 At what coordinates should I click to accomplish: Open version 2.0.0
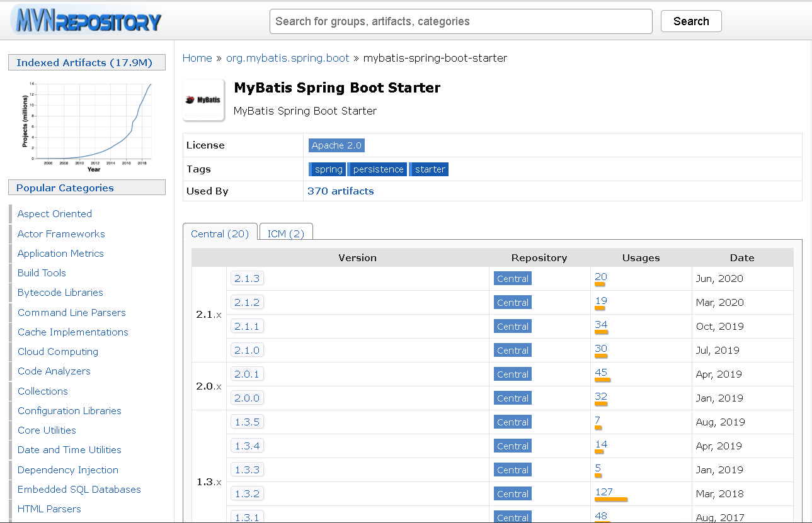[247, 398]
